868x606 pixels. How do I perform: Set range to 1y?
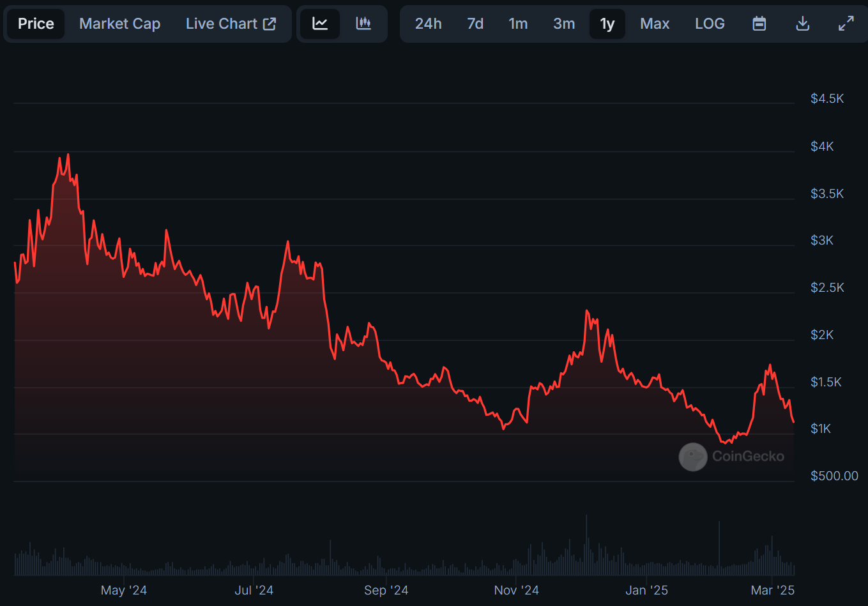(x=607, y=24)
